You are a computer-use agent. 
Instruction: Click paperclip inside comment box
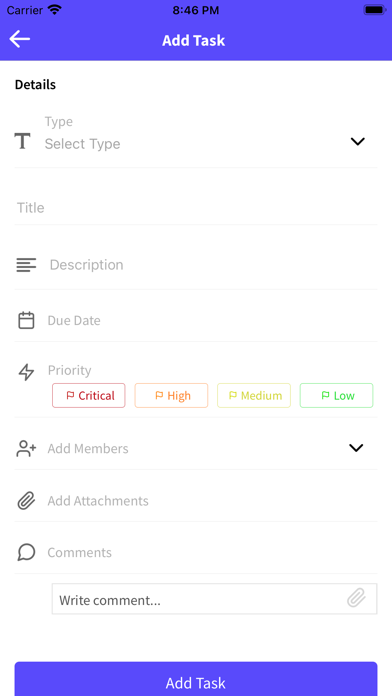click(356, 598)
